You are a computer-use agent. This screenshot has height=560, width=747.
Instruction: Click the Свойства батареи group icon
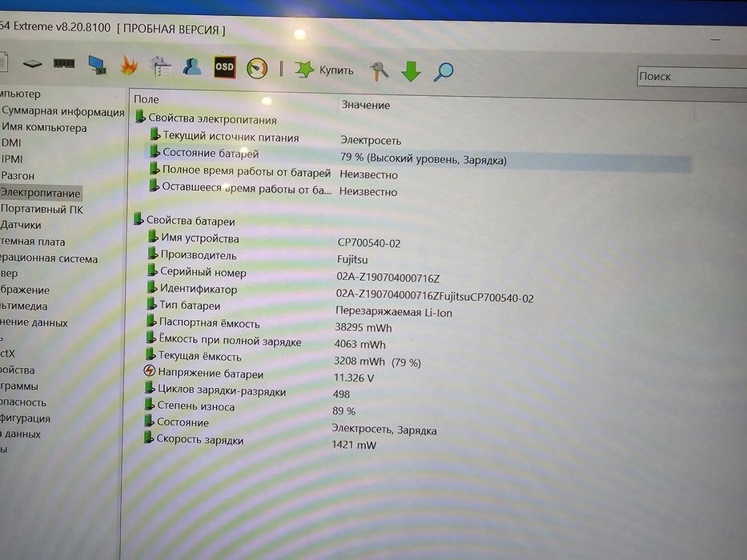tap(139, 218)
